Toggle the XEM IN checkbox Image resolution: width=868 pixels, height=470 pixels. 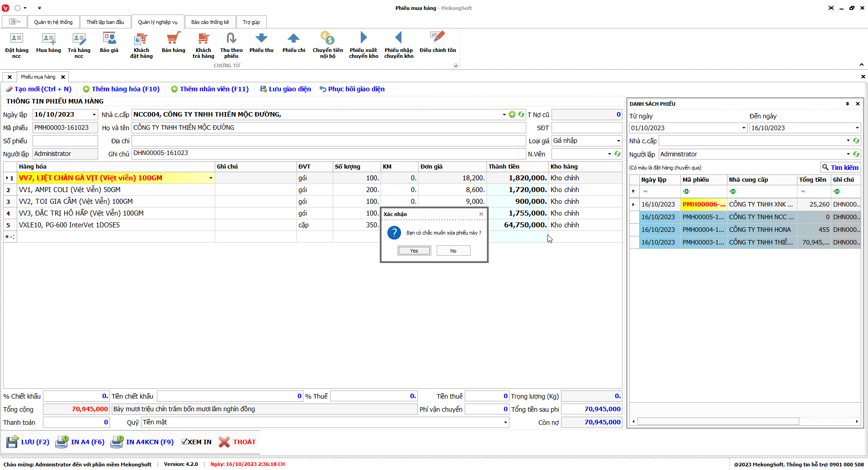pos(184,442)
